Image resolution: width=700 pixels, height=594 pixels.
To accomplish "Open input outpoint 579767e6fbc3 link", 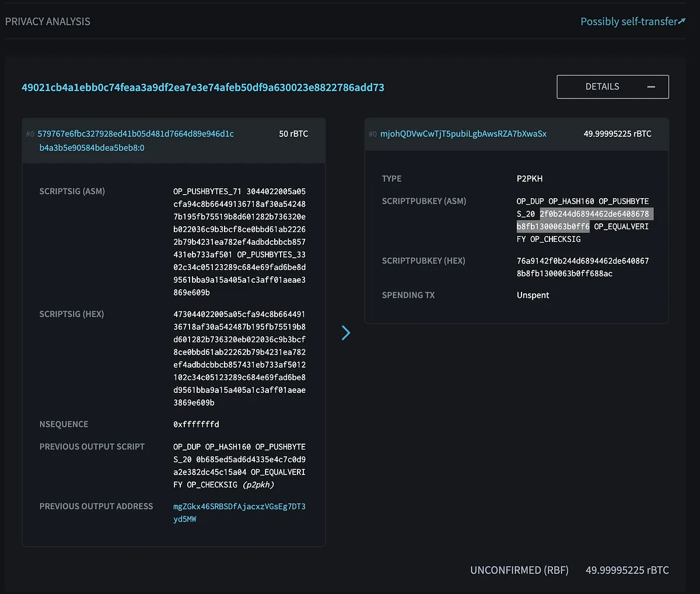I will coord(135,134).
